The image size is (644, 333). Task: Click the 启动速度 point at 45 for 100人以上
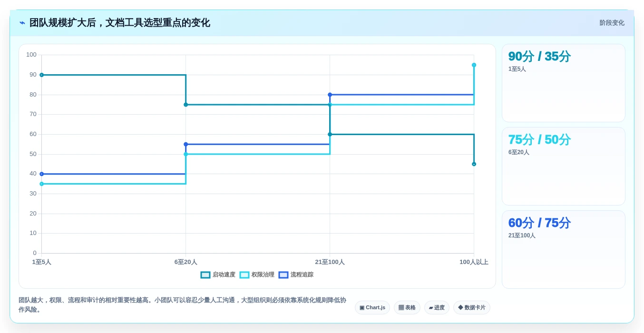474,164
